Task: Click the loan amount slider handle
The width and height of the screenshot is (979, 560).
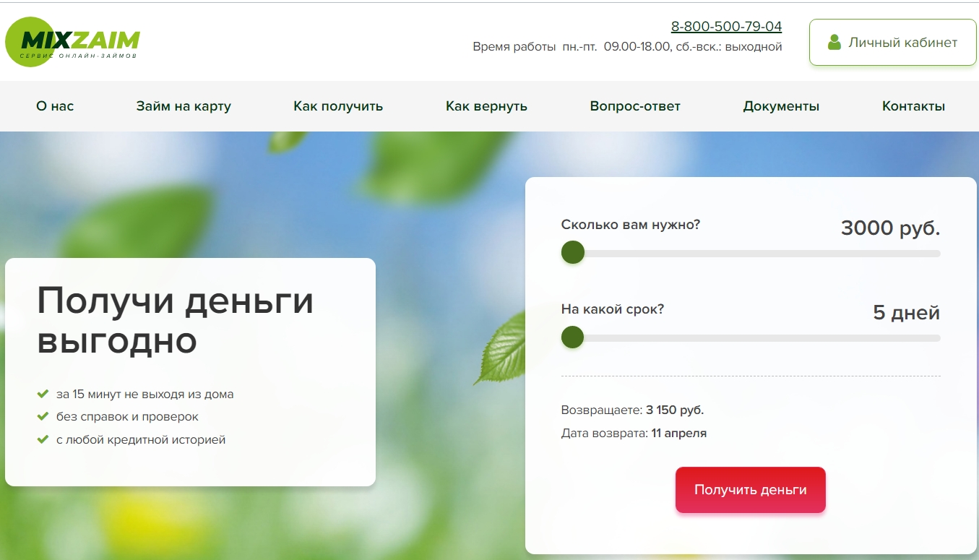Action: (x=573, y=253)
